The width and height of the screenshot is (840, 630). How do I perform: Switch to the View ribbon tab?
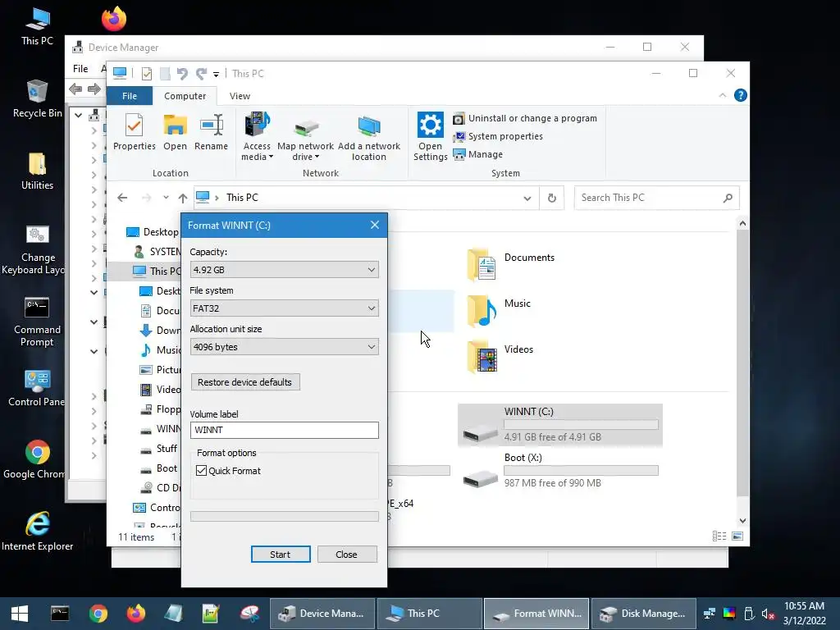(x=240, y=96)
